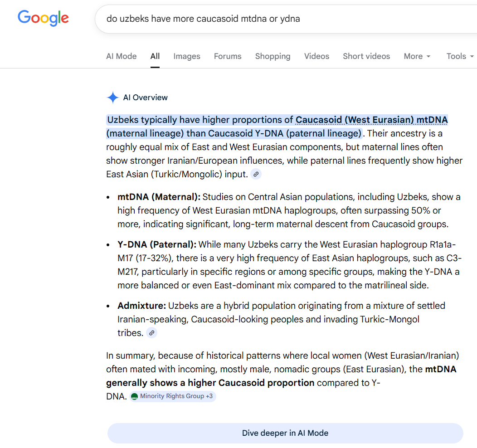477x448 pixels.
Task: Open the Images tab
Action: pyautogui.click(x=187, y=56)
